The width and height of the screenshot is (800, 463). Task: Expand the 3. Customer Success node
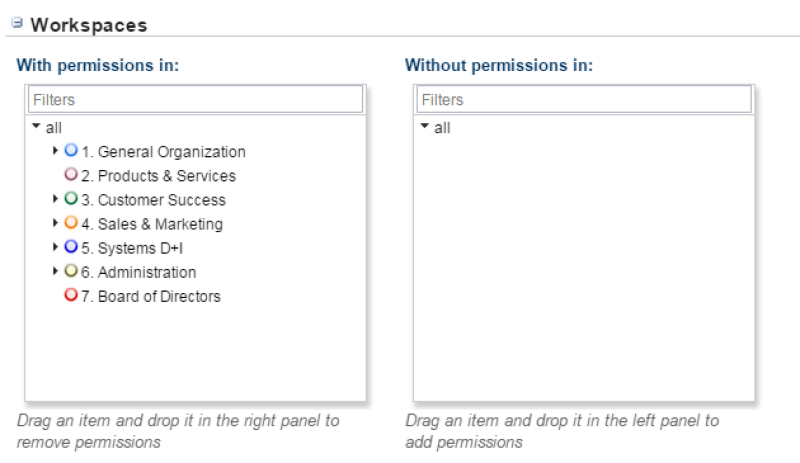55,199
